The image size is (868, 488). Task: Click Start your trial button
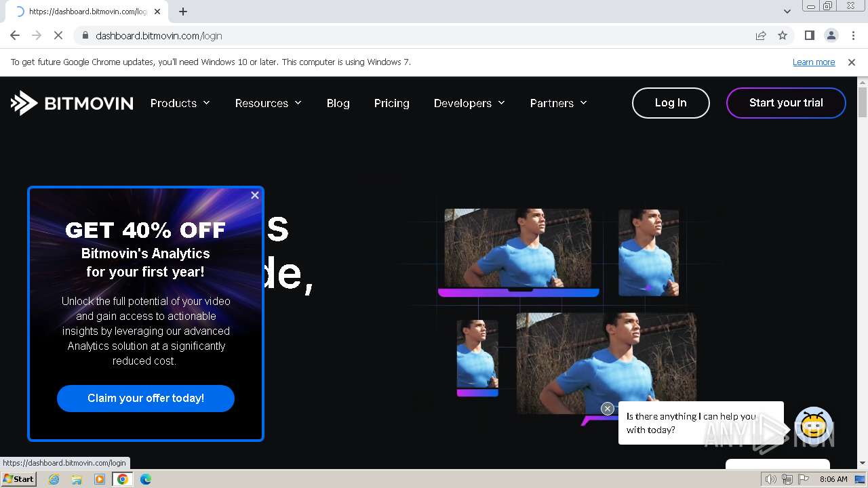[x=786, y=103]
